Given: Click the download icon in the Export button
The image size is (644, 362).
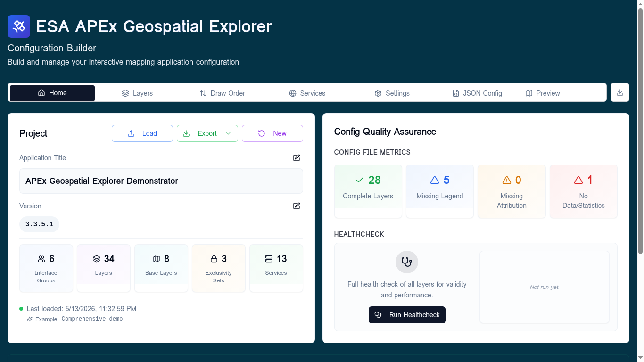Looking at the screenshot, I should [x=186, y=133].
